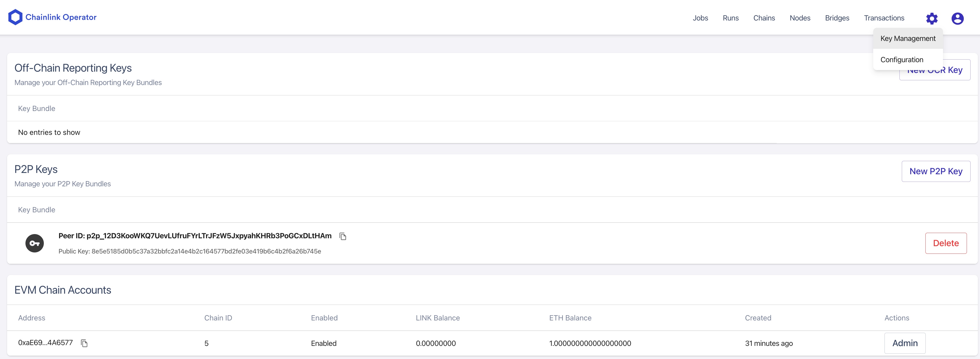Screen dimensions: 980x359
Task: Open Admin actions for EVM account
Action: pos(905,343)
